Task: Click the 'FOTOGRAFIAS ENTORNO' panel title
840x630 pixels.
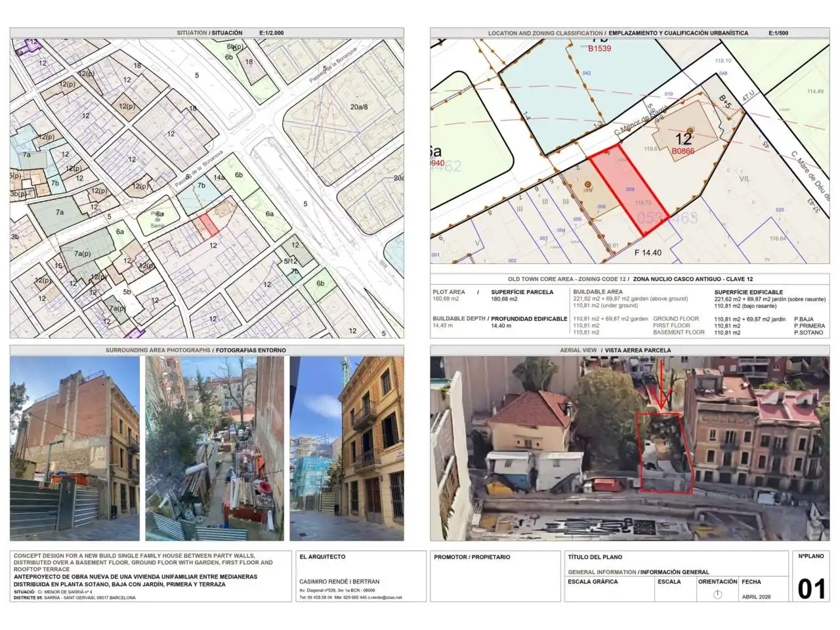Action: 251,350
